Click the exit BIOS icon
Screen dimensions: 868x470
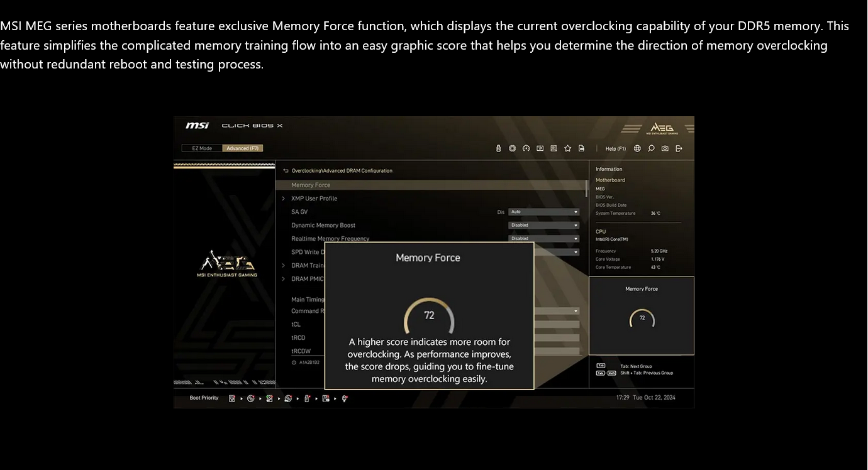click(x=679, y=149)
